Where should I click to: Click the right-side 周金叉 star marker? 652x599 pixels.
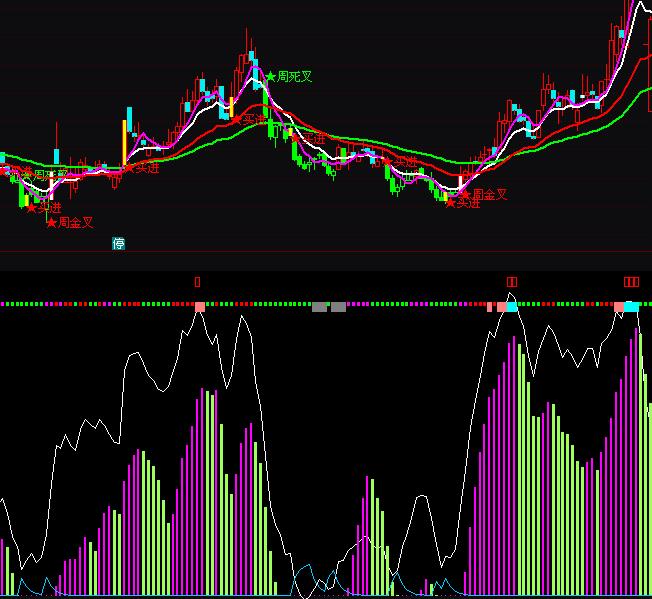coord(485,194)
